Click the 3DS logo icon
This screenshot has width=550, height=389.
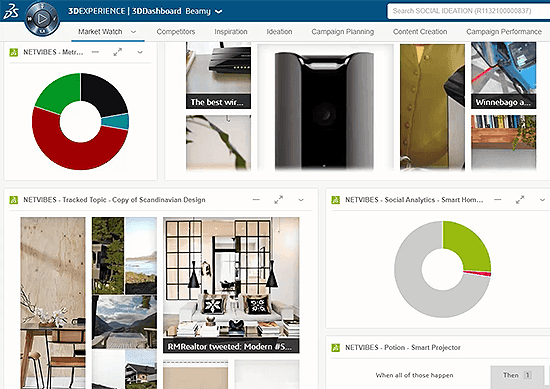[x=11, y=12]
